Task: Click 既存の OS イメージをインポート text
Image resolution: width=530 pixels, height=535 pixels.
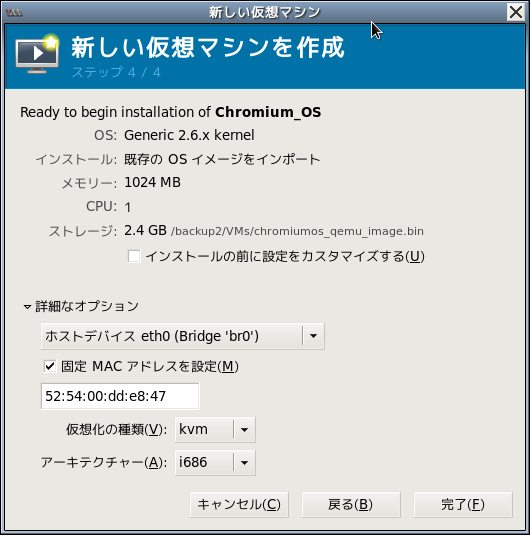Action: point(222,159)
